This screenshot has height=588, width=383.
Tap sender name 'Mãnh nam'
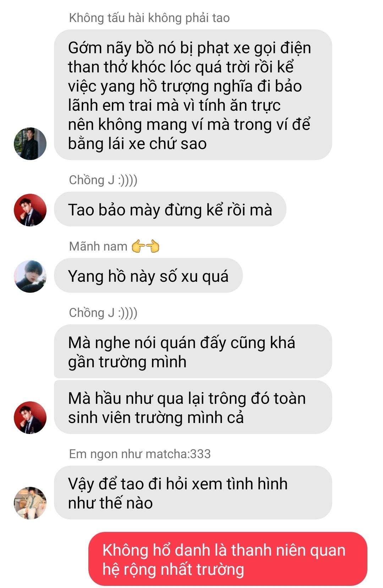click(98, 246)
